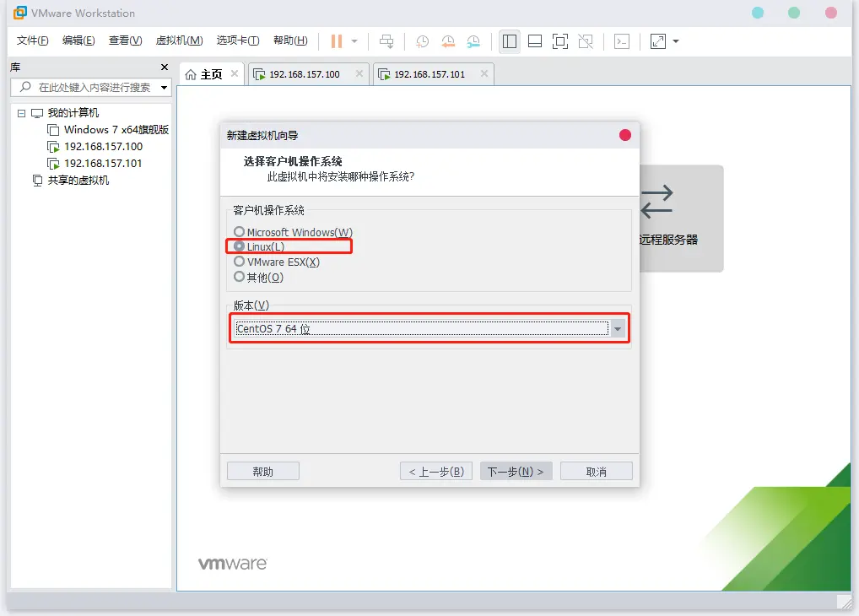Toggle the show library sidebar icon
Image resolution: width=859 pixels, height=616 pixels.
tap(510, 41)
